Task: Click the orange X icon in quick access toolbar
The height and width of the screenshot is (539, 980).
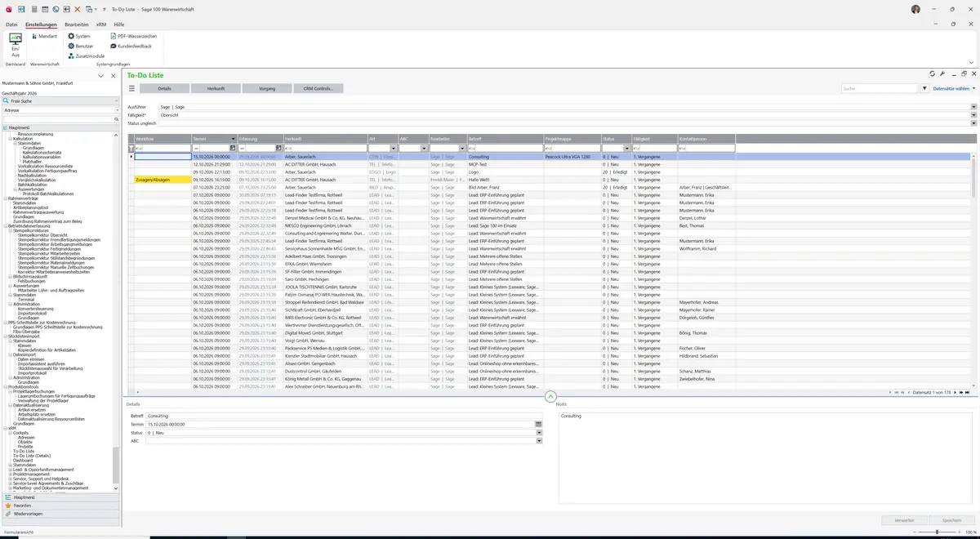Action: (x=77, y=9)
